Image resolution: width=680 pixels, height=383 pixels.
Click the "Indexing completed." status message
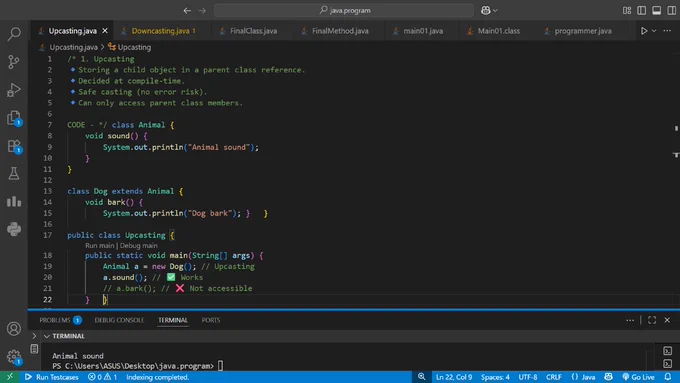pos(157,377)
